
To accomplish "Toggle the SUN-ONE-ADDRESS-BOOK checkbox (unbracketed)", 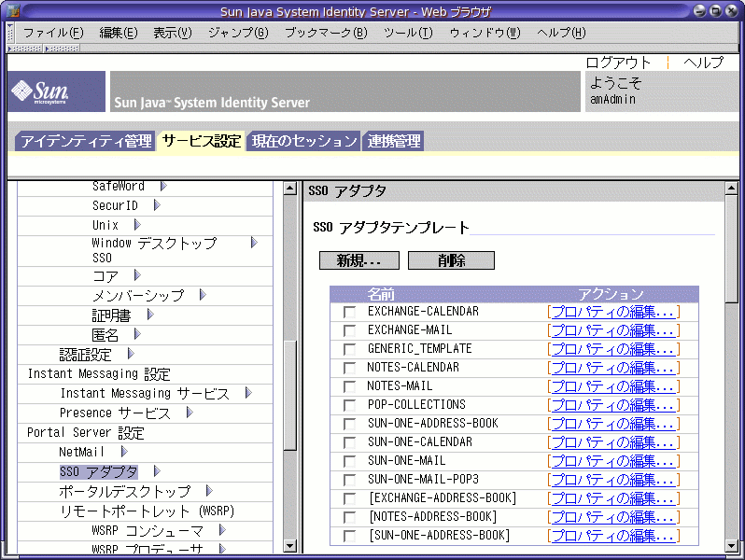I will (x=349, y=424).
